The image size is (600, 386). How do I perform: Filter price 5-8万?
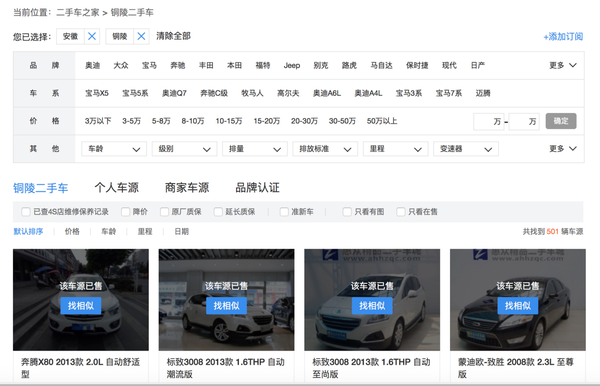pos(161,121)
